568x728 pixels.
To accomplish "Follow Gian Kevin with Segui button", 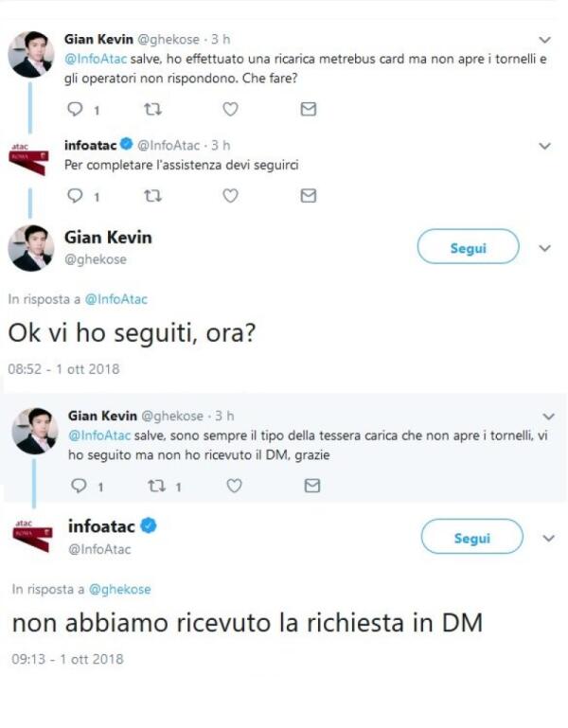I will [x=469, y=248].
